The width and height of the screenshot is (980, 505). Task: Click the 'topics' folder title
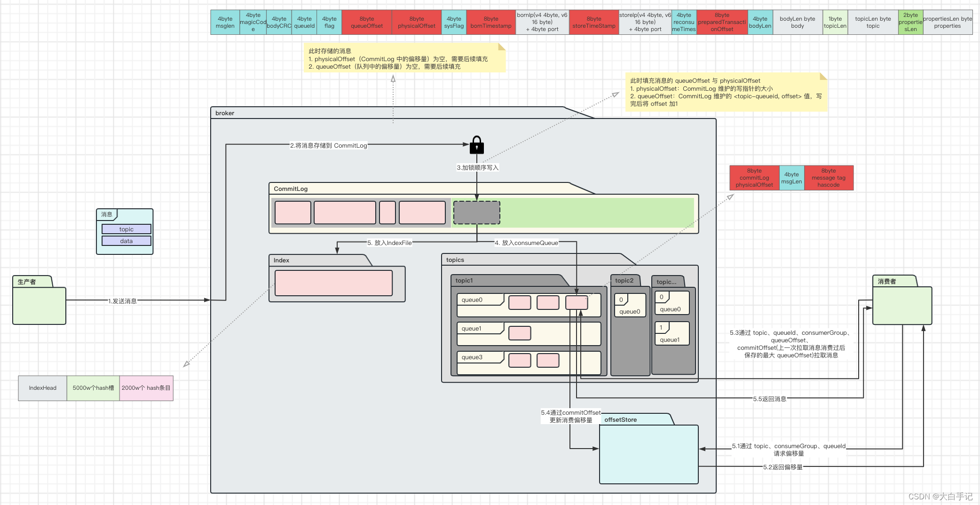[x=455, y=260]
